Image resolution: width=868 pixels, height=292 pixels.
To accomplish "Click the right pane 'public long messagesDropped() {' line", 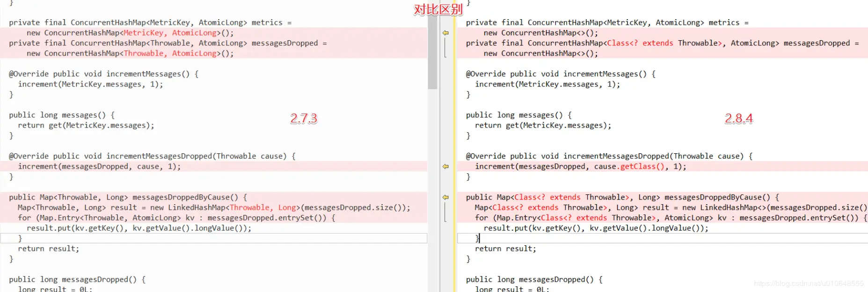I will 534,279.
